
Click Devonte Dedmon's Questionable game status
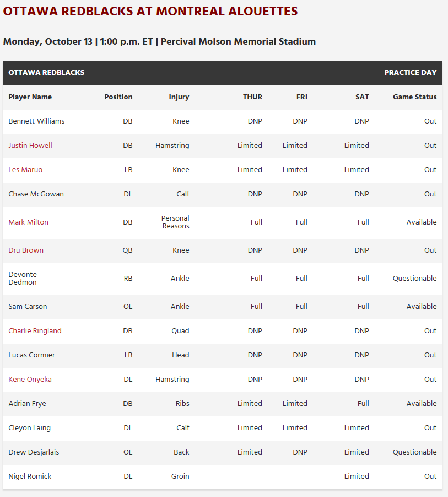414,279
